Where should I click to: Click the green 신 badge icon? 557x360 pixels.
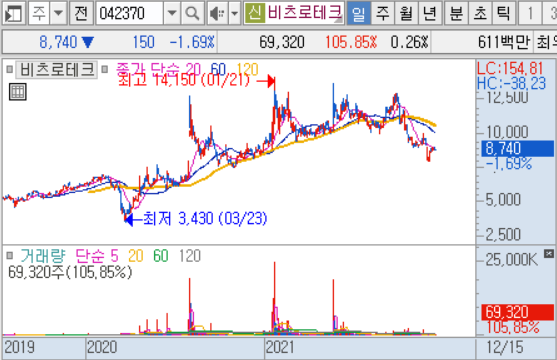tap(255, 13)
